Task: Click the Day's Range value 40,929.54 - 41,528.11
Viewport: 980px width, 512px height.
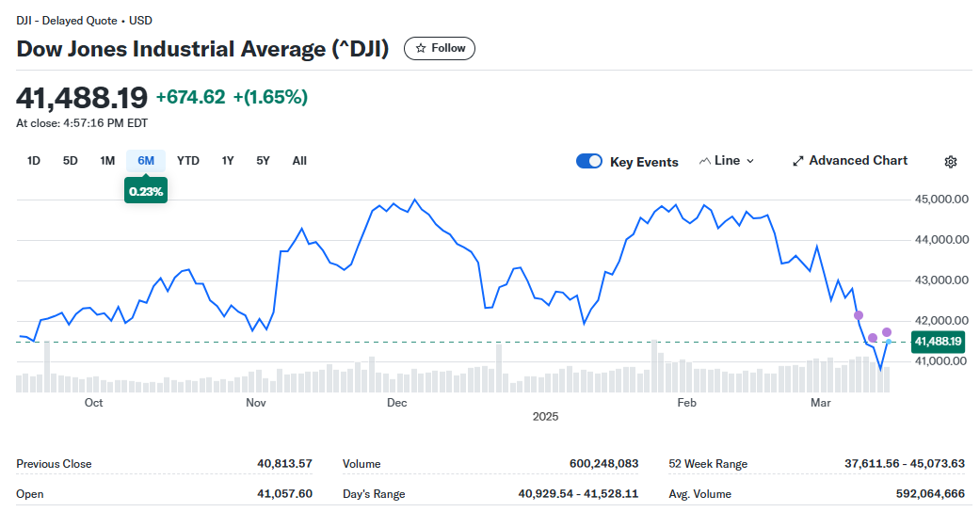Action: (578, 494)
